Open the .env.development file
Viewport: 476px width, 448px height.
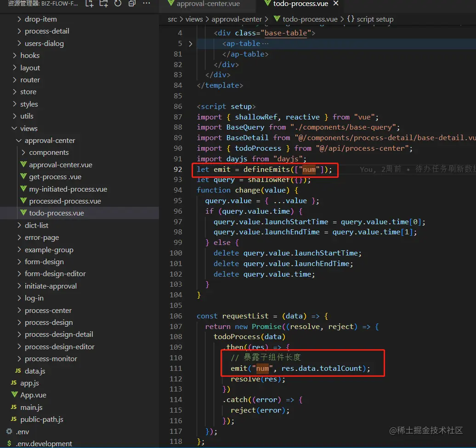point(44,443)
